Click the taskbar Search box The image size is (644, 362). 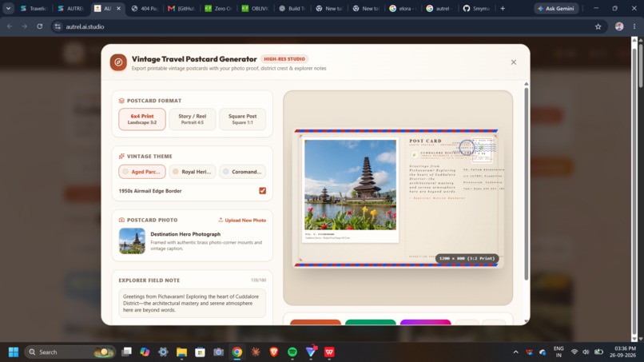point(70,352)
